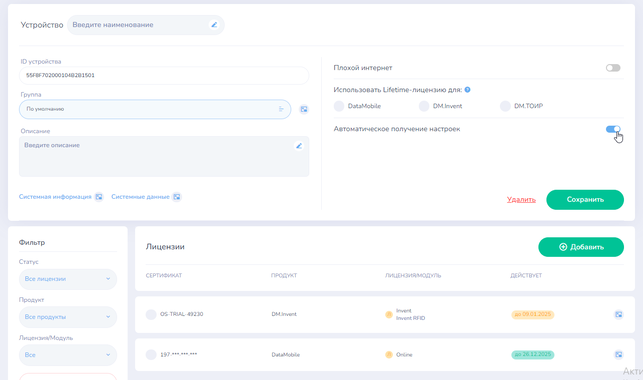Click the СЕРТИФИКАТ column header
643x380 pixels.
pyautogui.click(x=164, y=275)
